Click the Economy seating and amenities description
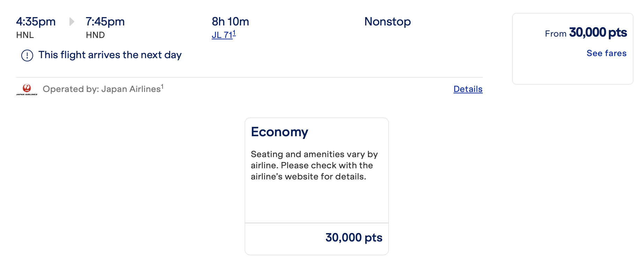 click(x=314, y=165)
